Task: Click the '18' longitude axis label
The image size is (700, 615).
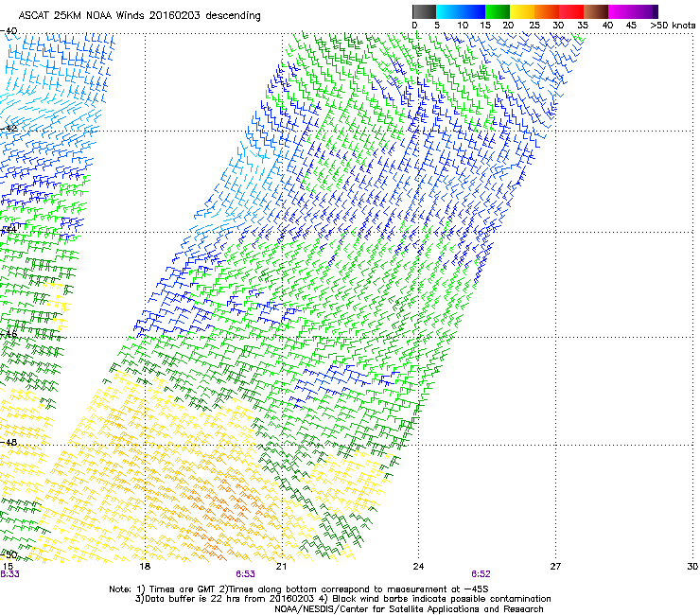Action: (145, 567)
